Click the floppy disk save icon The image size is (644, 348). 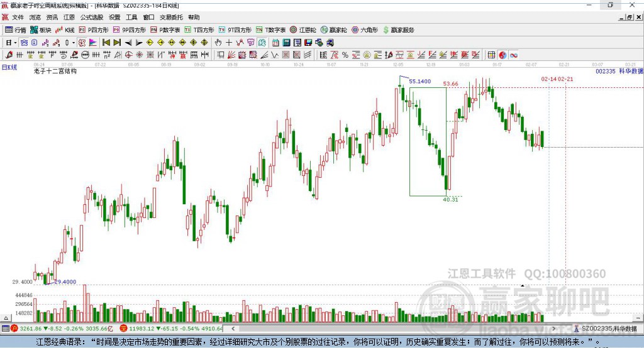[308, 43]
